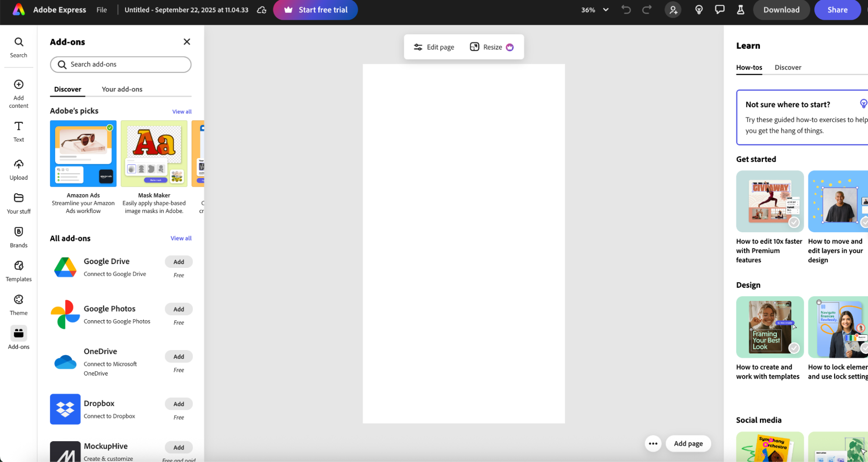The height and width of the screenshot is (462, 868).
Task: Click the Adobe Express logo icon
Action: [x=19, y=10]
